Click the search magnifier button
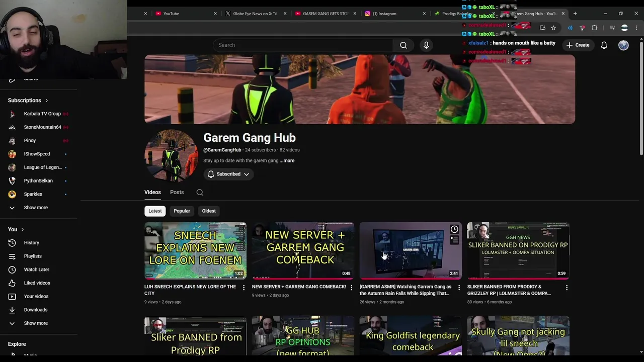This screenshot has height=362, width=644. tap(404, 45)
